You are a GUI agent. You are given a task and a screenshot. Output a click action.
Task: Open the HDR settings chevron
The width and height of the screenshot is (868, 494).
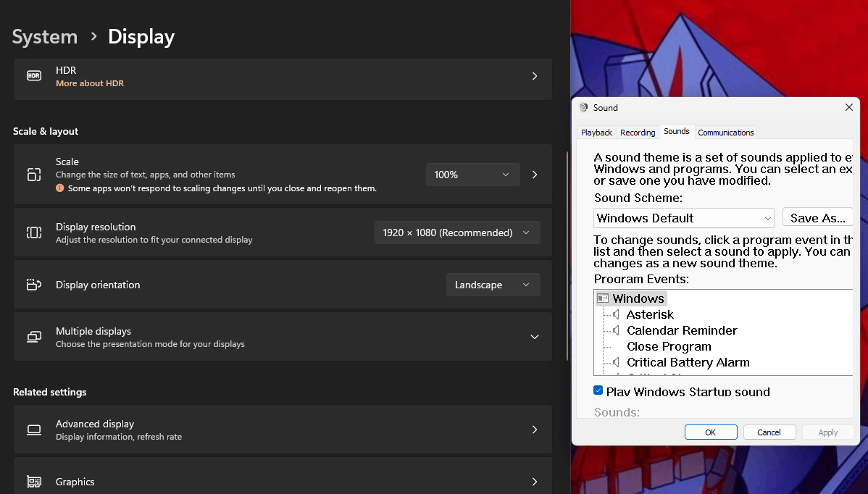click(535, 76)
